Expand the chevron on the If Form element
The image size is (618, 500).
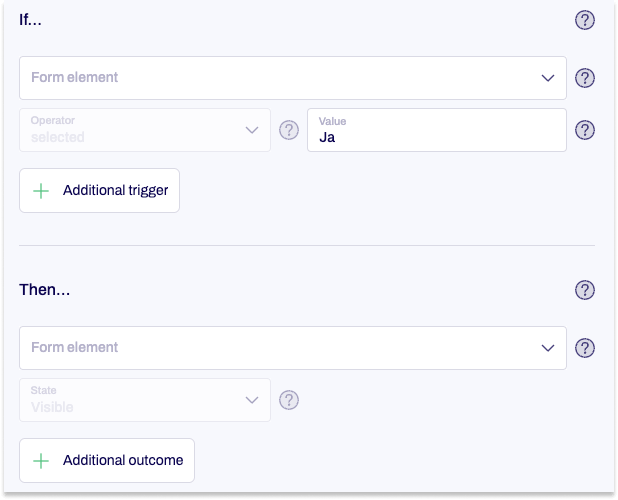(547, 78)
